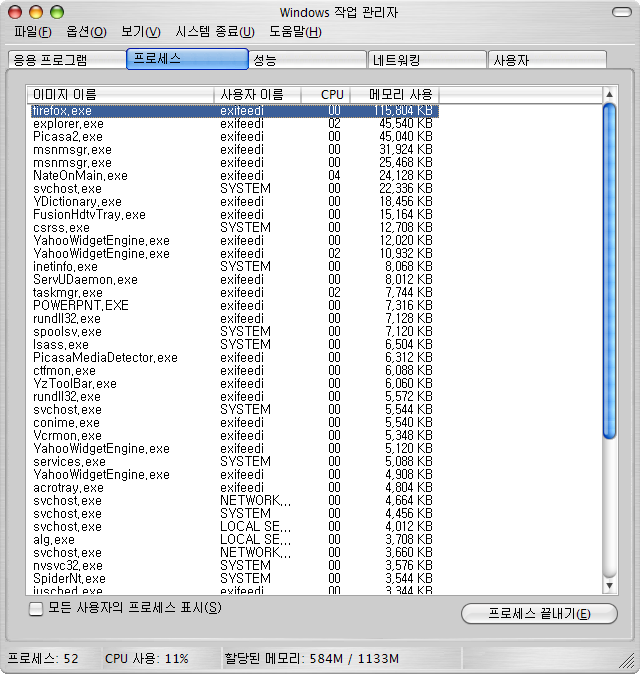
Task: Click the 24,128 KB memory value
Action: pyautogui.click(x=405, y=176)
